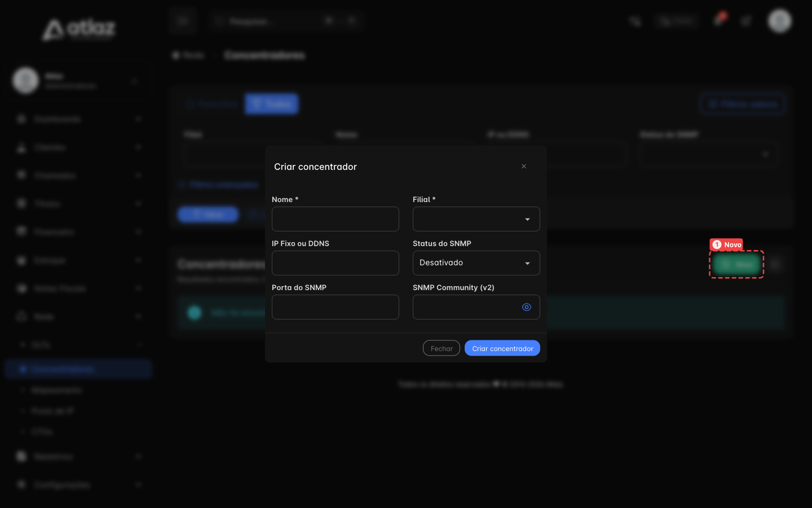Open the Status do SNMP dropdown

(x=476, y=263)
